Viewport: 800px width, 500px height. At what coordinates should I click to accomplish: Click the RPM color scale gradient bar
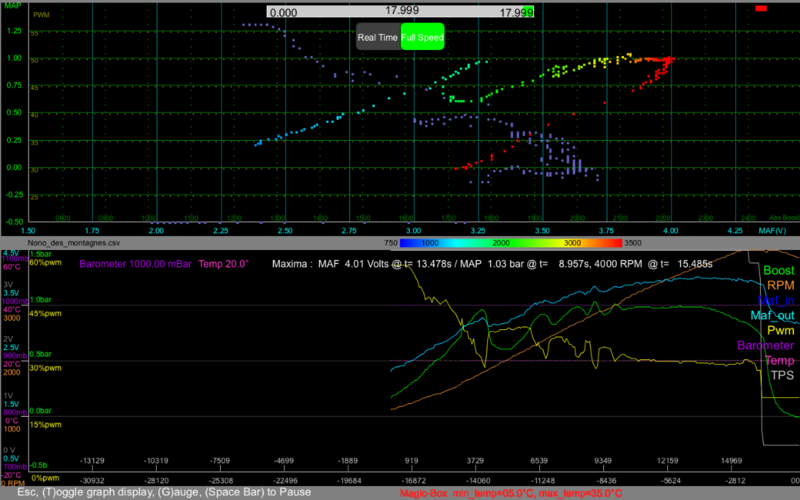[511, 243]
